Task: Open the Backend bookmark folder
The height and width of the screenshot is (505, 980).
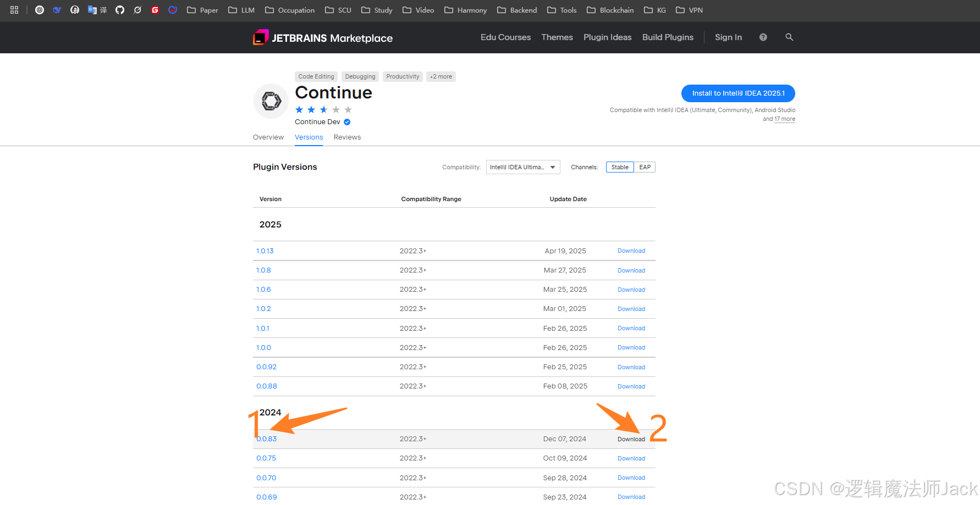Action: 517,10
